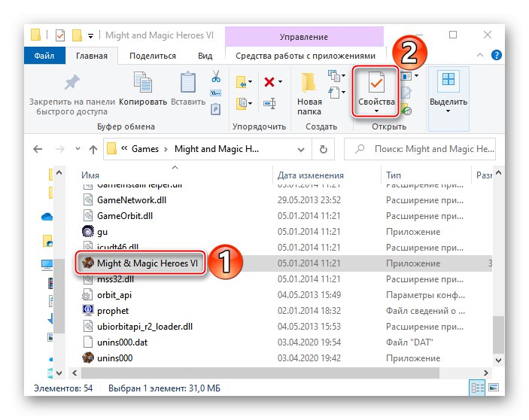Click the red Delete X icon
529x420 pixels.
tap(269, 82)
